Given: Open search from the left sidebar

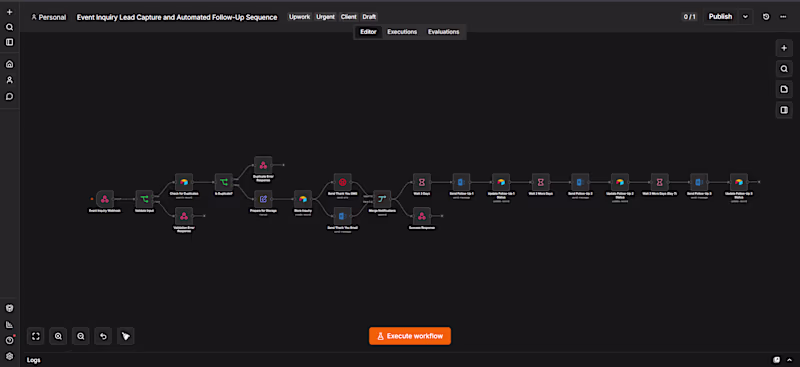Looking at the screenshot, I should point(9,27).
